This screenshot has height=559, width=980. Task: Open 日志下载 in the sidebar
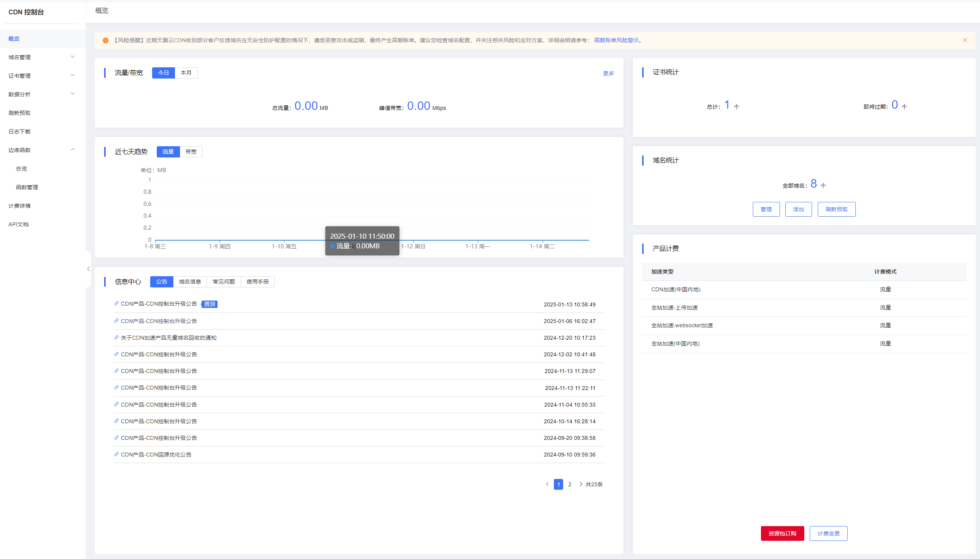coord(43,132)
